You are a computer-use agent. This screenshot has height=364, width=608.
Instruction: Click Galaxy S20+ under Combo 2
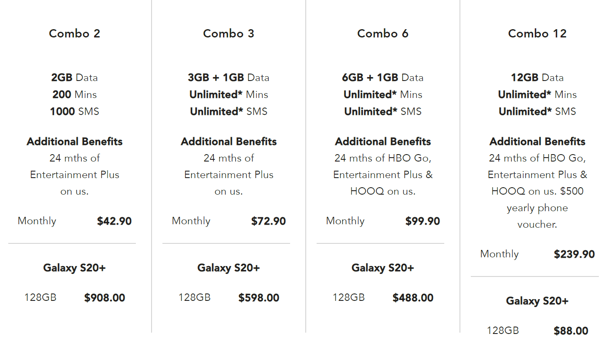pos(74,268)
